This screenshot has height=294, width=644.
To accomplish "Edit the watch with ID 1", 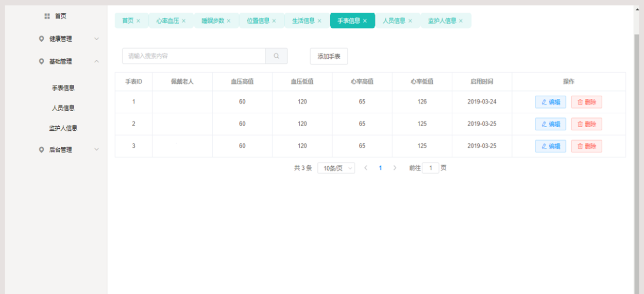I will tap(550, 102).
